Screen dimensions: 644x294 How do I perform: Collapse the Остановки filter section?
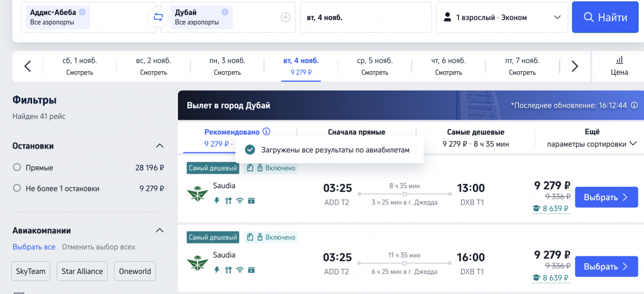click(159, 146)
